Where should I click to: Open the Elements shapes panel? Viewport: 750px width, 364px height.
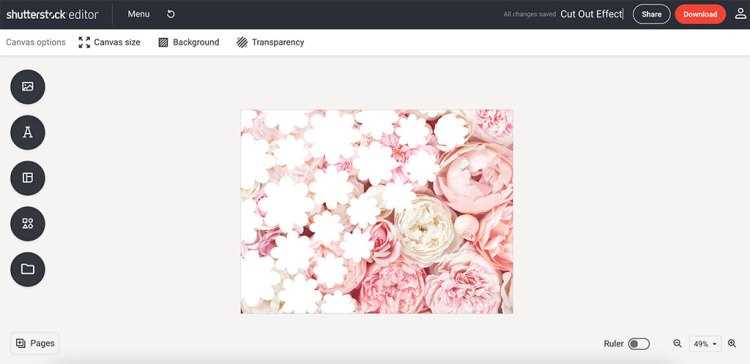click(28, 223)
